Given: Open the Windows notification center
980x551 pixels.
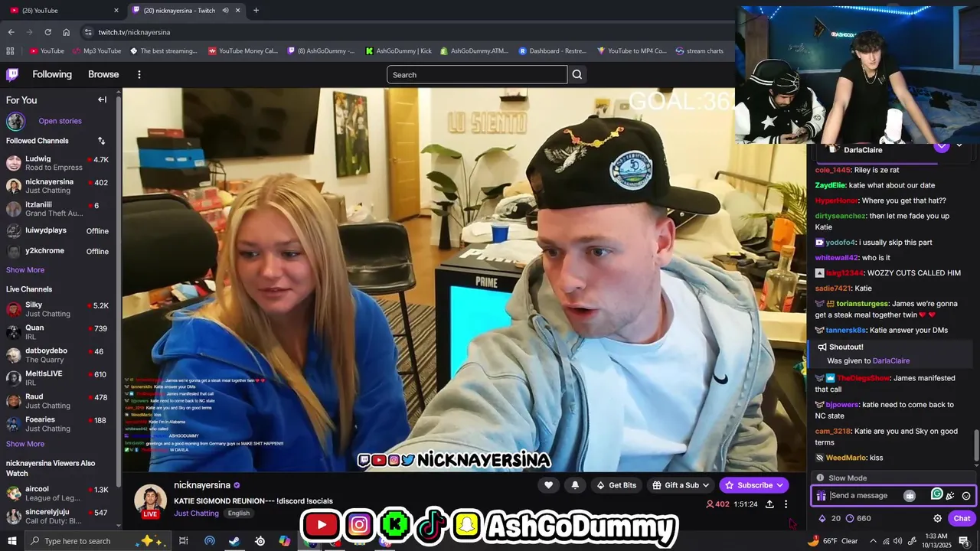Looking at the screenshot, I should pyautogui.click(x=965, y=541).
